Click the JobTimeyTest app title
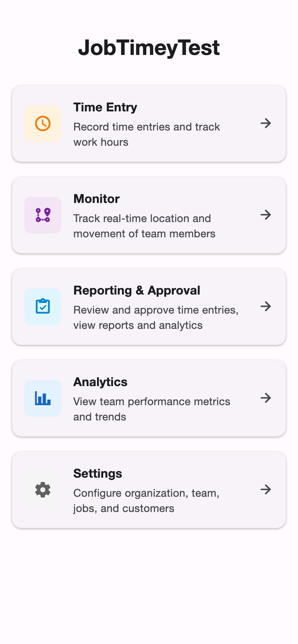This screenshot has width=298, height=644. 149,47
